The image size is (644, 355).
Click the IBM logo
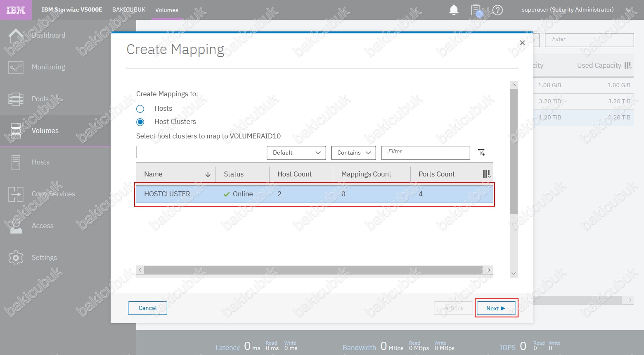[16, 10]
